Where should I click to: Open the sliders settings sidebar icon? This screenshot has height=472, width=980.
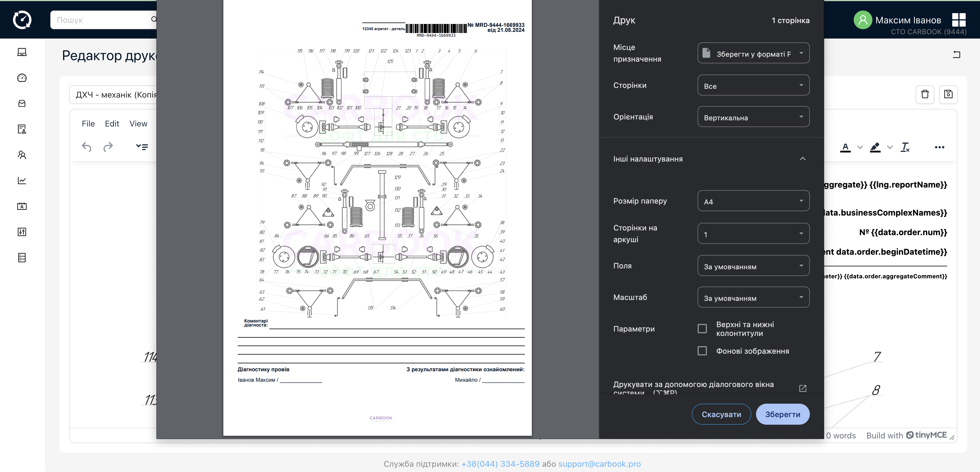point(22,232)
